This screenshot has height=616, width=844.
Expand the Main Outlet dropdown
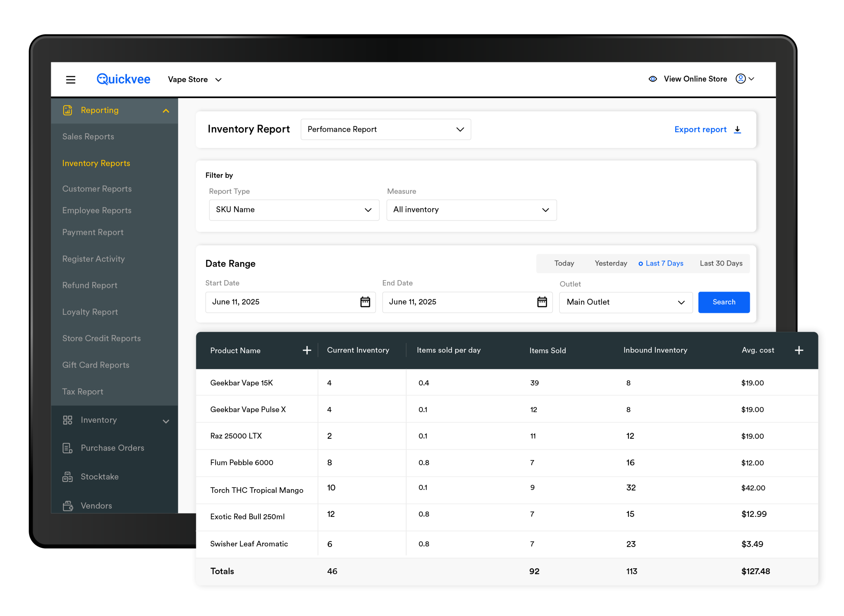[x=625, y=302]
